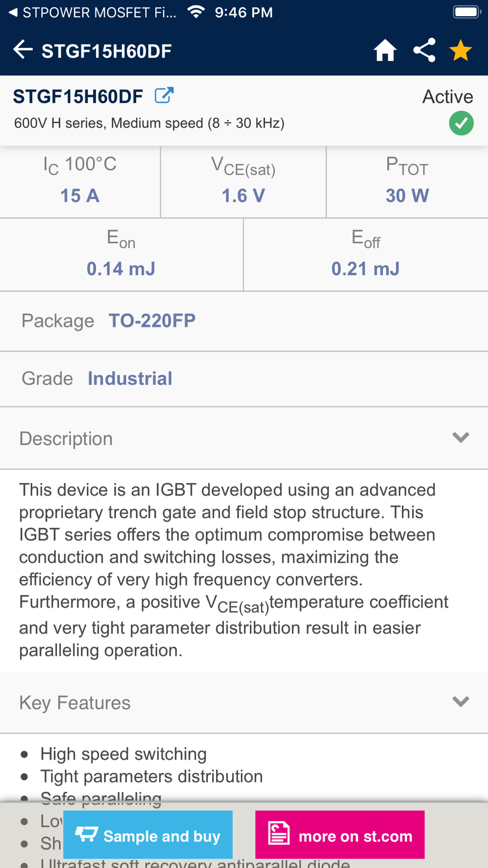This screenshot has height=868, width=488.
Task: Return to STPOWER MOSFET Finder app
Action: pos(93,13)
